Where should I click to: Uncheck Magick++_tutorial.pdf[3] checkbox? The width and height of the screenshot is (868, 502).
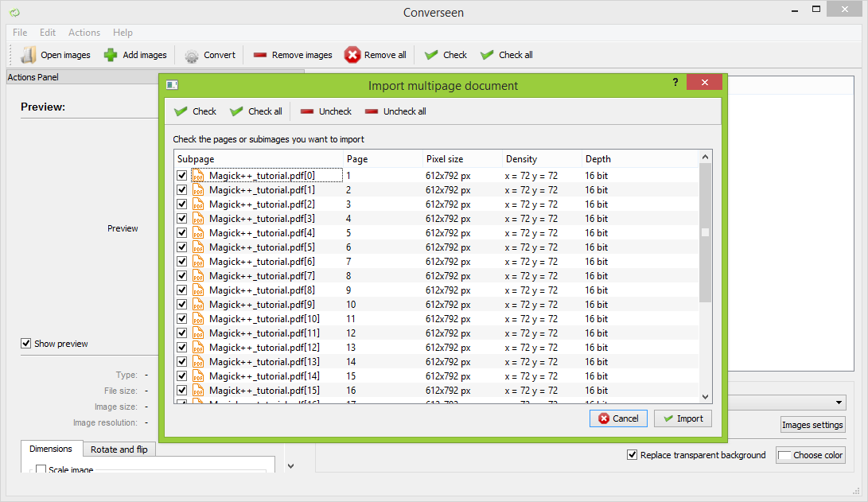coord(181,219)
